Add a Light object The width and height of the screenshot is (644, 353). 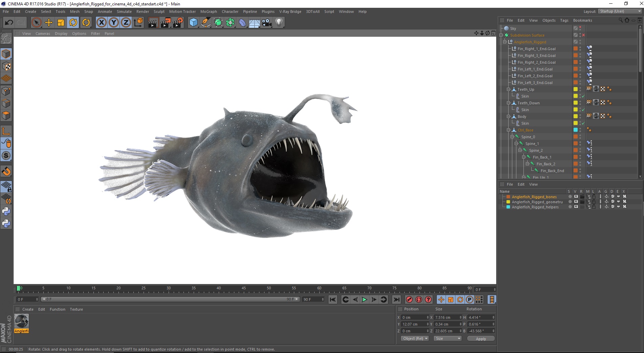click(x=279, y=23)
